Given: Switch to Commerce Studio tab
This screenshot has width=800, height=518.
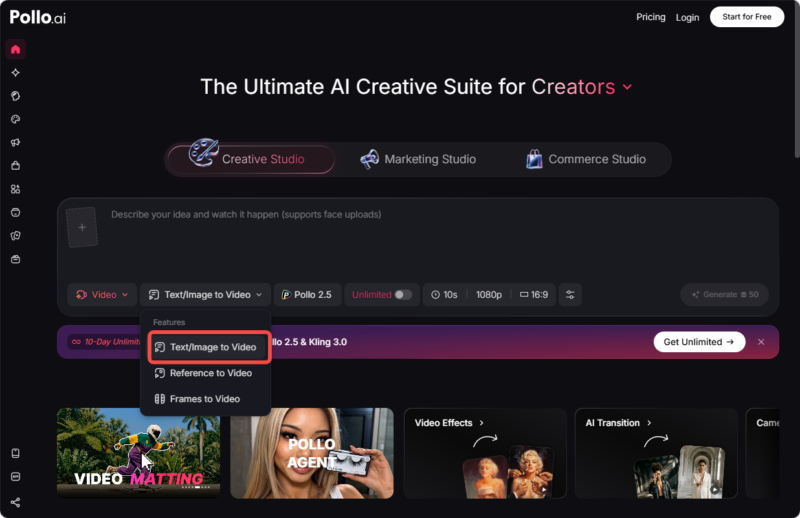Looking at the screenshot, I should [x=586, y=159].
